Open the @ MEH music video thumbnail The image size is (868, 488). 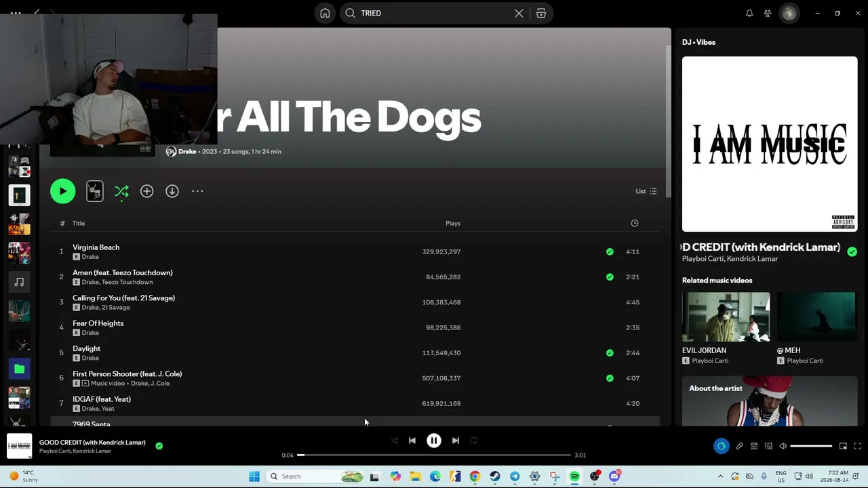click(817, 317)
